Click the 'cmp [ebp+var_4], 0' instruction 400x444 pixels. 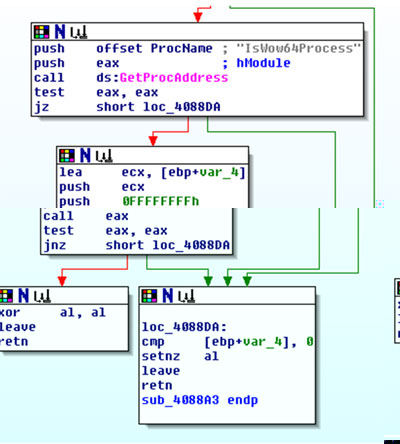[x=228, y=342]
